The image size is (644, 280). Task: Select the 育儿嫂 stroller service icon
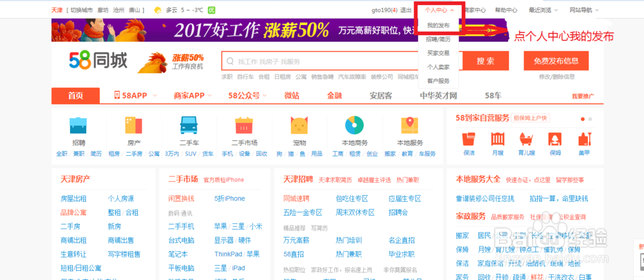coord(526,139)
